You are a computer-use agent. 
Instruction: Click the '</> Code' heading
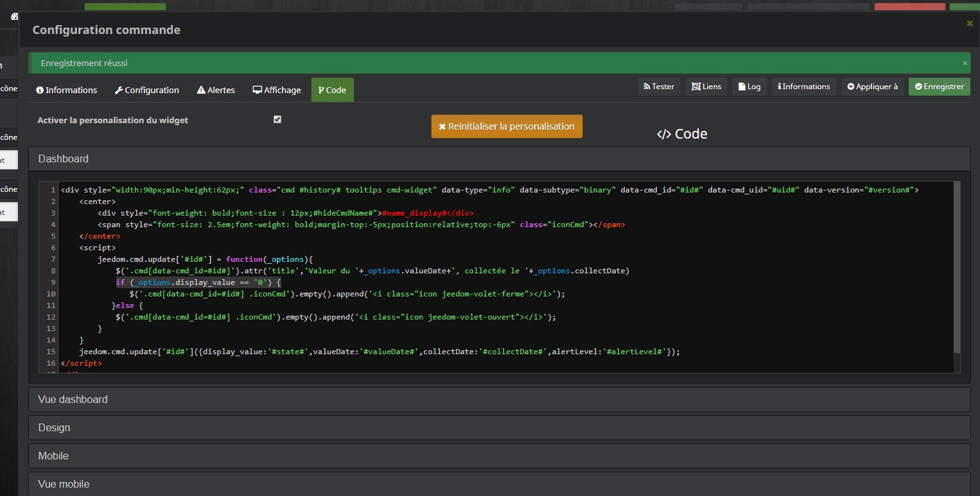click(x=682, y=134)
